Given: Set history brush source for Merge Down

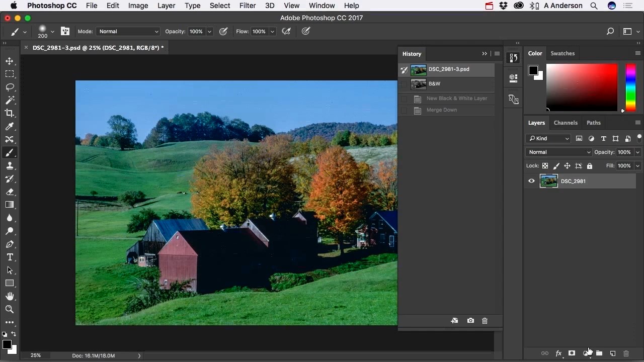Looking at the screenshot, I should [404, 110].
